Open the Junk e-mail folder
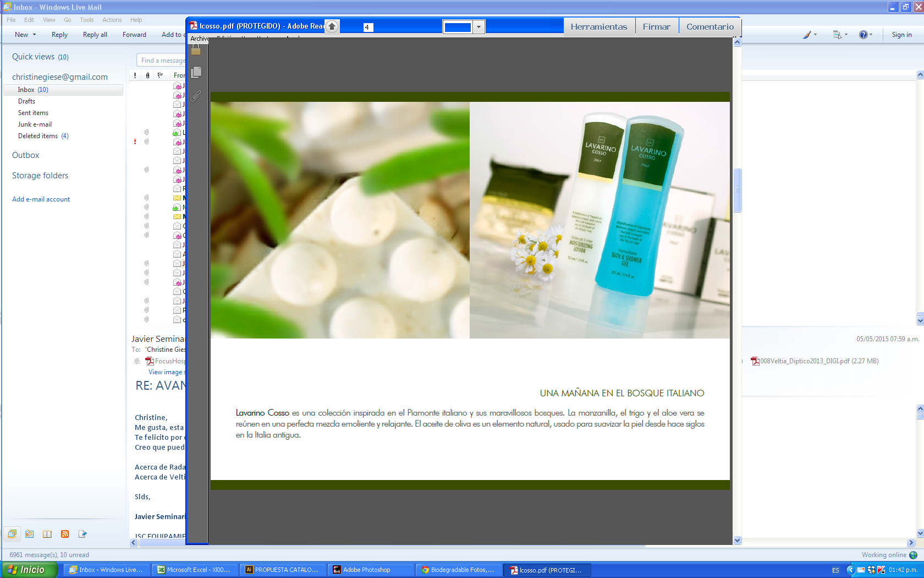 pos(35,124)
